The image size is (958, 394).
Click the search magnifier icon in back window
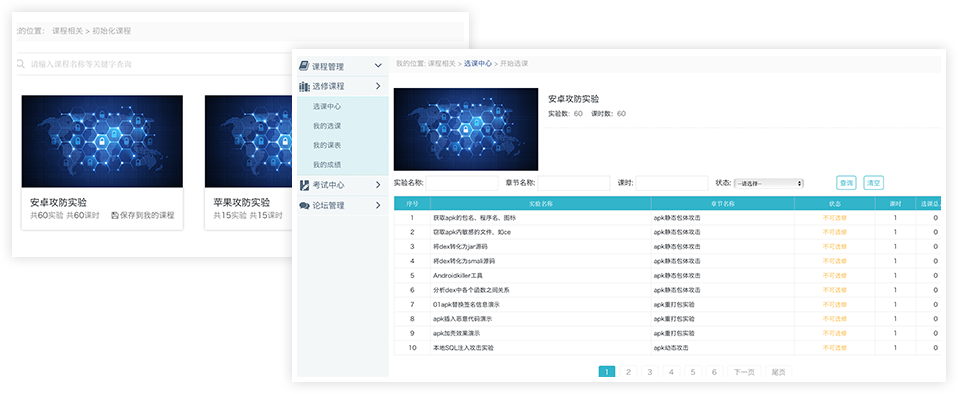[21, 64]
